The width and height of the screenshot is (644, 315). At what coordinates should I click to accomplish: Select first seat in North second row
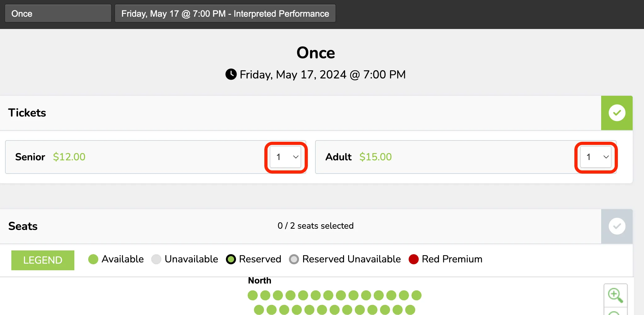click(x=259, y=310)
